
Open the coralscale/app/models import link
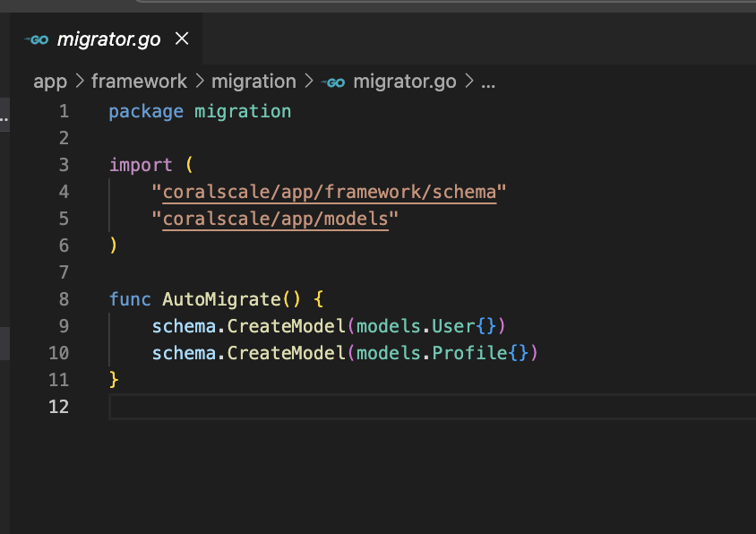[275, 219]
